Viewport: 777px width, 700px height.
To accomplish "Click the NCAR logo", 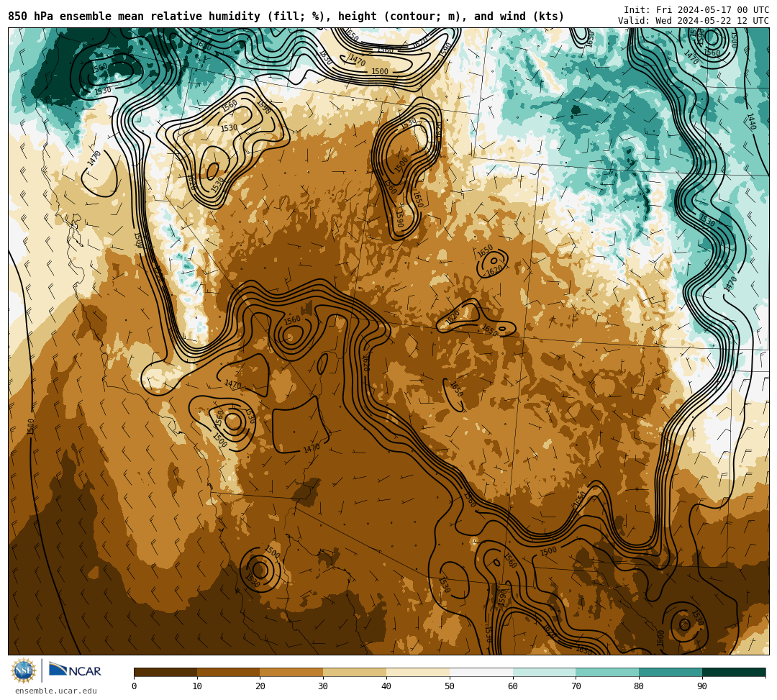I will [x=75, y=671].
